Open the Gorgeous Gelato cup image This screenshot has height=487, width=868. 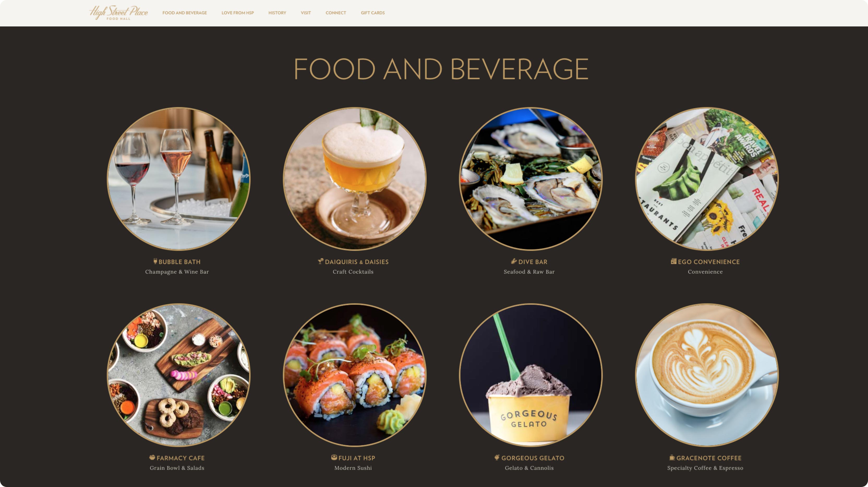click(x=531, y=375)
